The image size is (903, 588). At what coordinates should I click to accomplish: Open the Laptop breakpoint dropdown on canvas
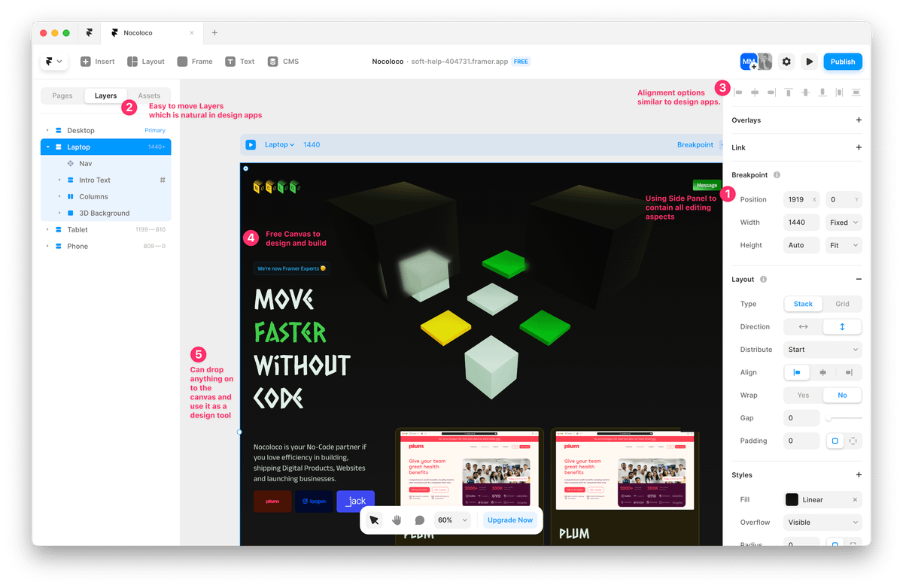(279, 144)
